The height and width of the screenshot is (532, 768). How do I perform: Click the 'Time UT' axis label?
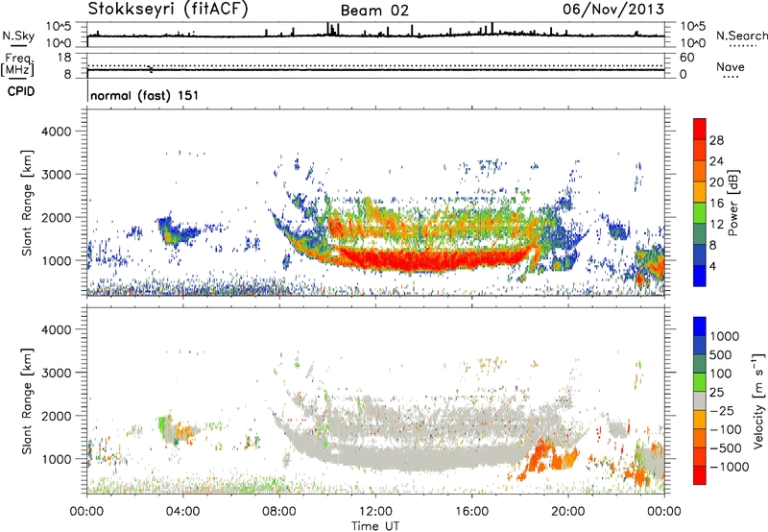click(375, 526)
